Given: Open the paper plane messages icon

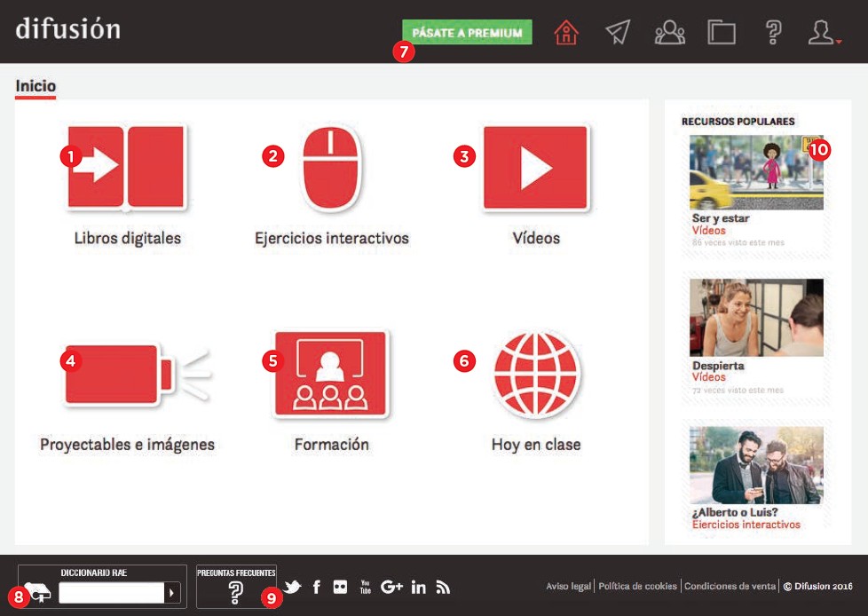Looking at the screenshot, I should [618, 32].
